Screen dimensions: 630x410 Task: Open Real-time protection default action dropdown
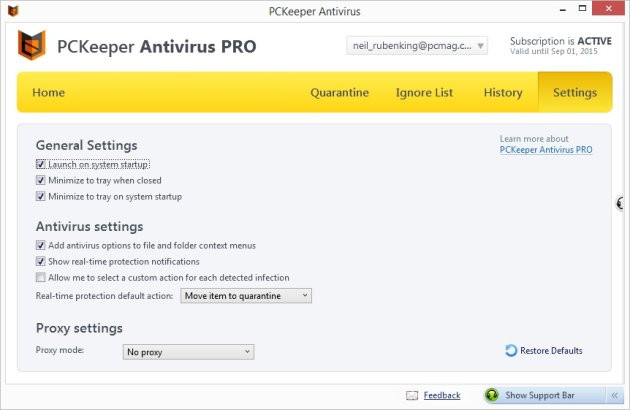(246, 296)
